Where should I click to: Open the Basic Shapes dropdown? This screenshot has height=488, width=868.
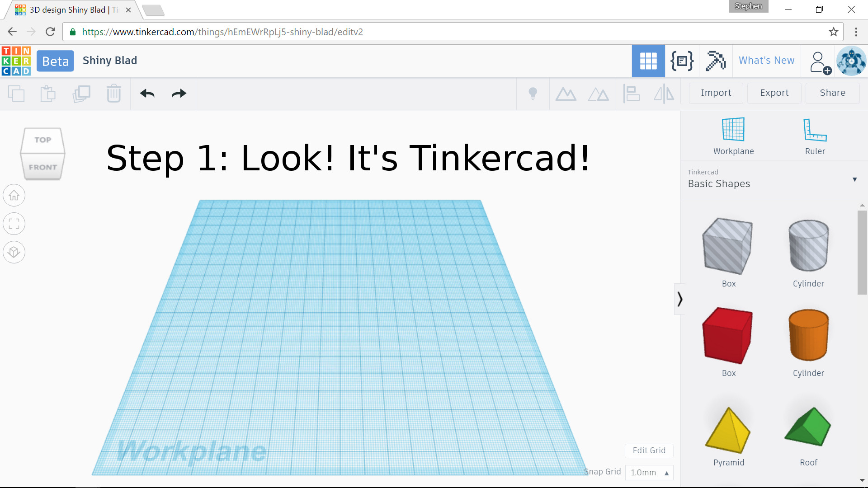point(772,179)
